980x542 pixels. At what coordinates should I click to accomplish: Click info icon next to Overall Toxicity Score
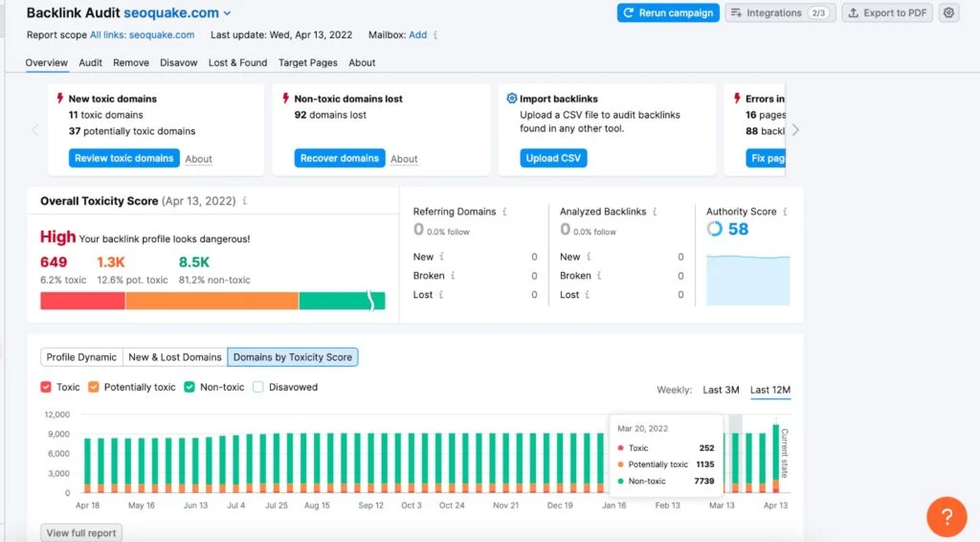[245, 202]
